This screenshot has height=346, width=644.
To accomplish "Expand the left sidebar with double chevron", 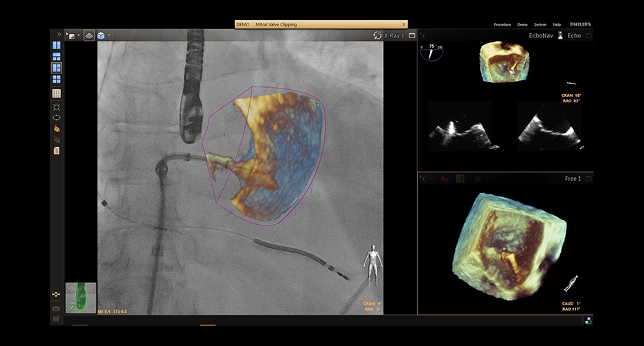I will [59, 34].
